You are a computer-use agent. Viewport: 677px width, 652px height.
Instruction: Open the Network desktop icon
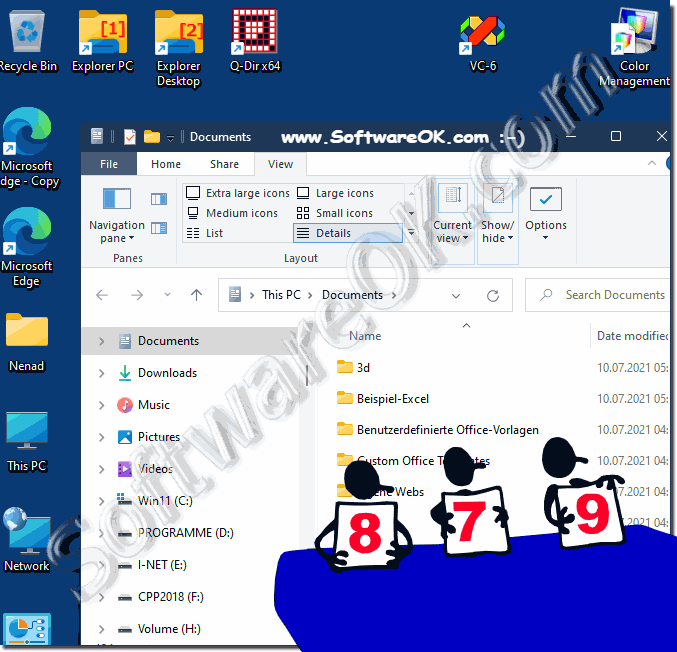coord(27,540)
